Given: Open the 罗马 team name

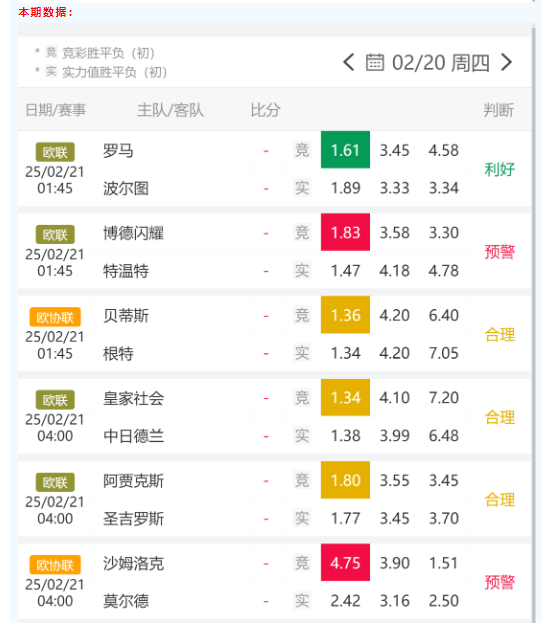Looking at the screenshot, I should pos(118,151).
